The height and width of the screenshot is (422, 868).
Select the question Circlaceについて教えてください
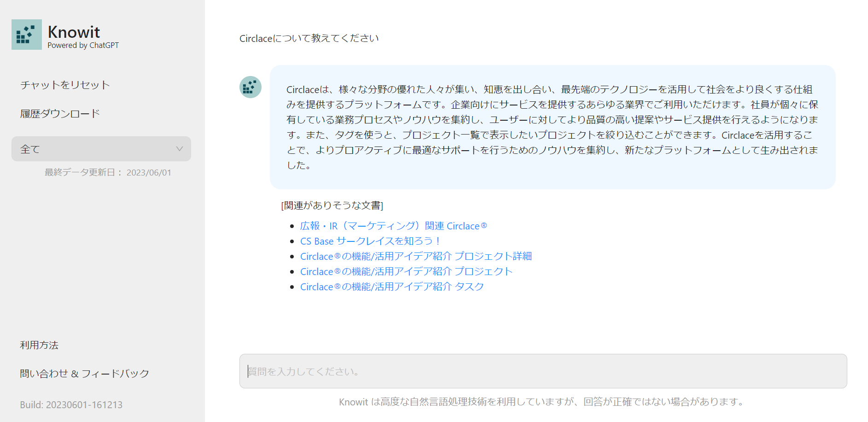[309, 38]
